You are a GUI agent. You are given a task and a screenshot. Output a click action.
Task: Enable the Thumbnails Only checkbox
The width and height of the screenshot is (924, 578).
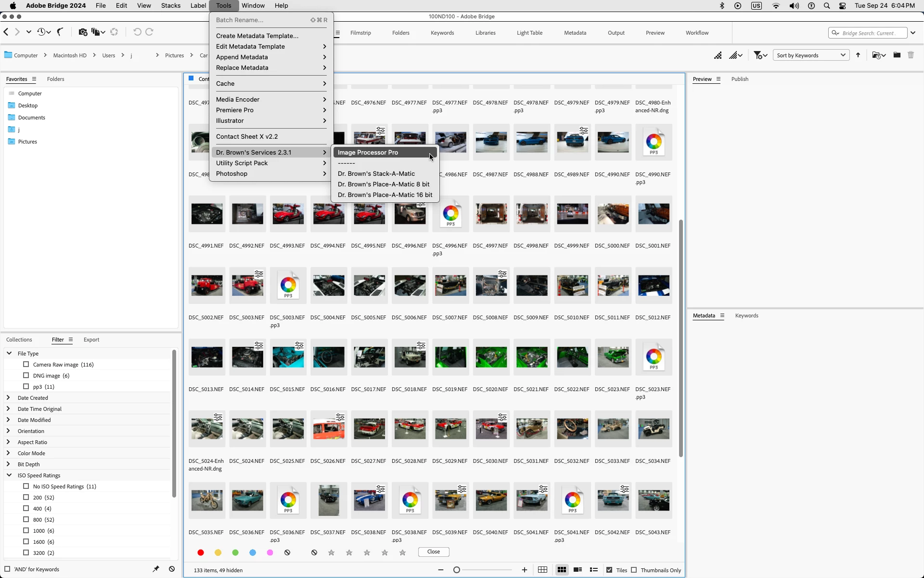click(x=634, y=570)
